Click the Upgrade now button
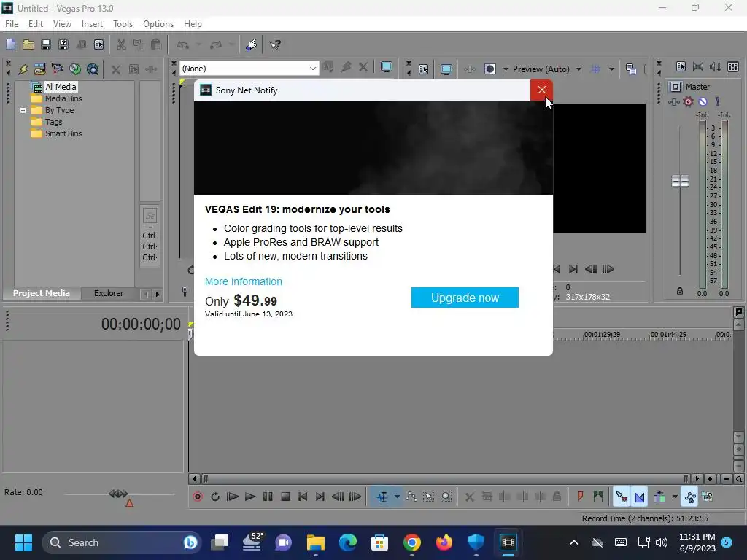This screenshot has height=560, width=747. tap(465, 297)
